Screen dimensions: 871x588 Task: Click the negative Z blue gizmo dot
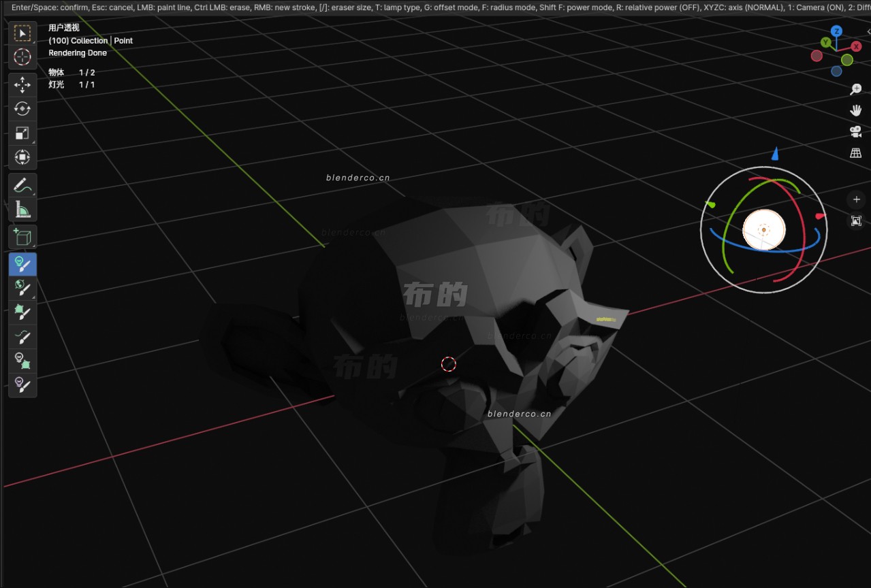coord(836,71)
